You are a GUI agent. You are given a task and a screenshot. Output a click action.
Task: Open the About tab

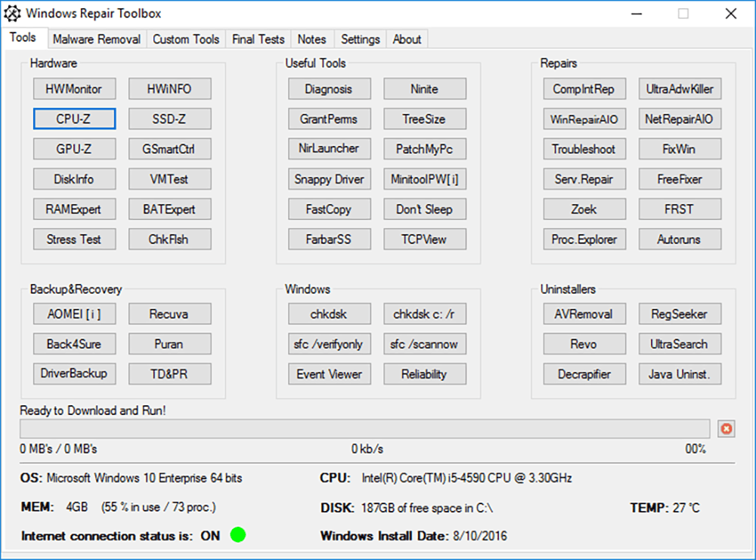(407, 39)
